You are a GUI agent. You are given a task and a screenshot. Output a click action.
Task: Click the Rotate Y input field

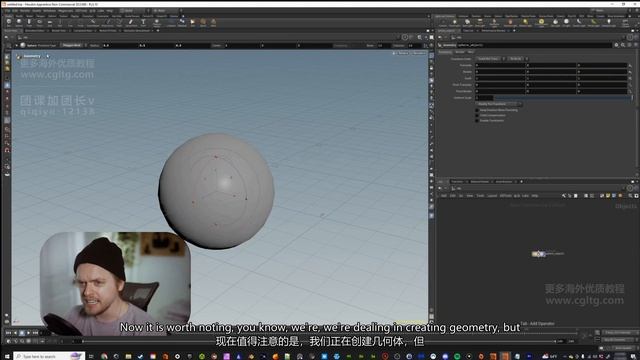[551, 72]
